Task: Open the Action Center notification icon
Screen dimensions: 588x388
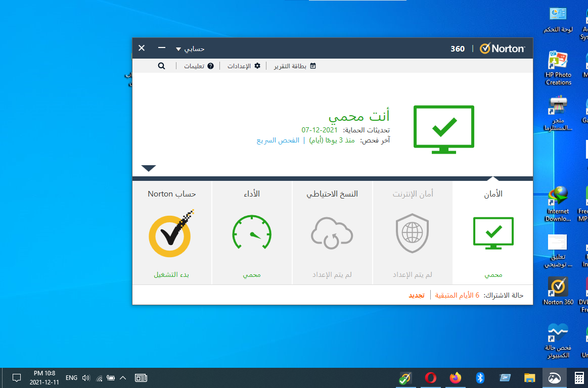Action: [x=17, y=378]
